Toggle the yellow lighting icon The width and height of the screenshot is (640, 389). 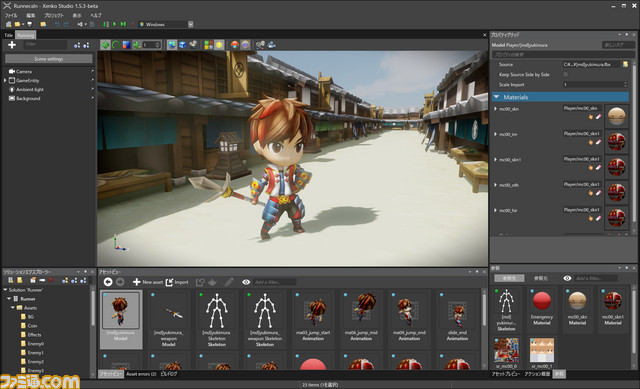pos(219,45)
